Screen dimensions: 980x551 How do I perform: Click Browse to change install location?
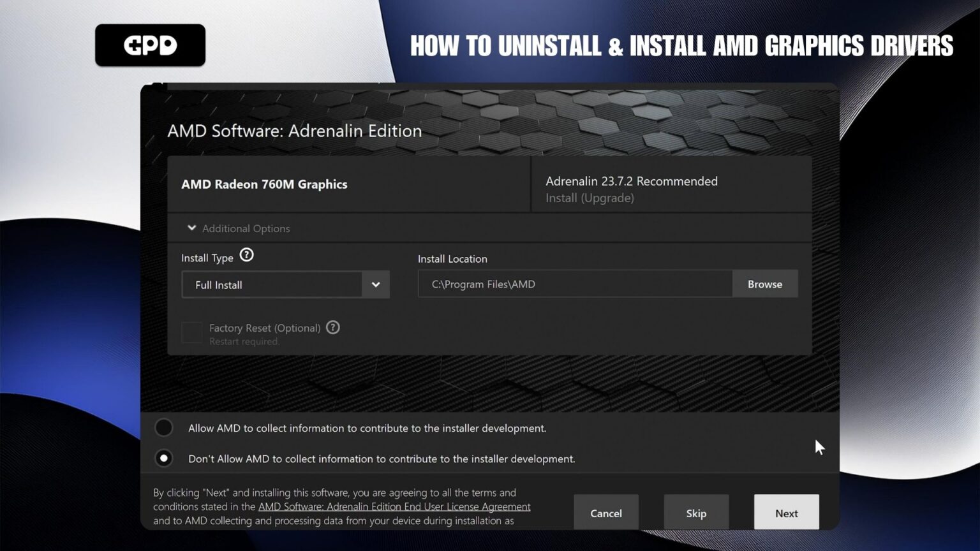pos(764,284)
